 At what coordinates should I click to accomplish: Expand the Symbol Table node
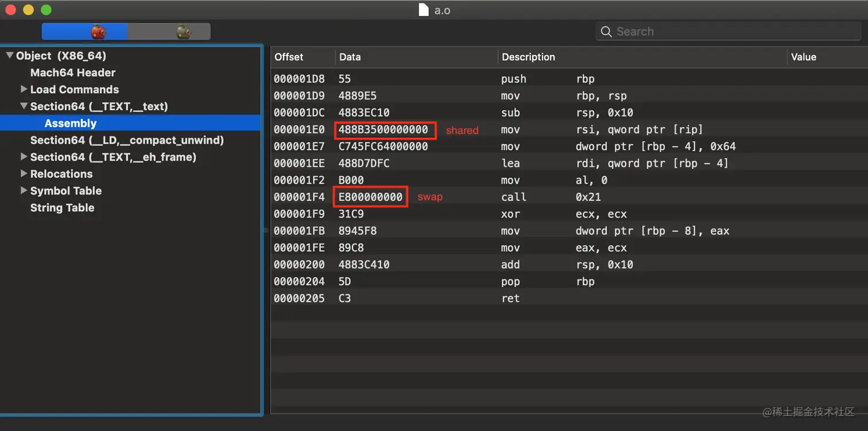(x=24, y=191)
